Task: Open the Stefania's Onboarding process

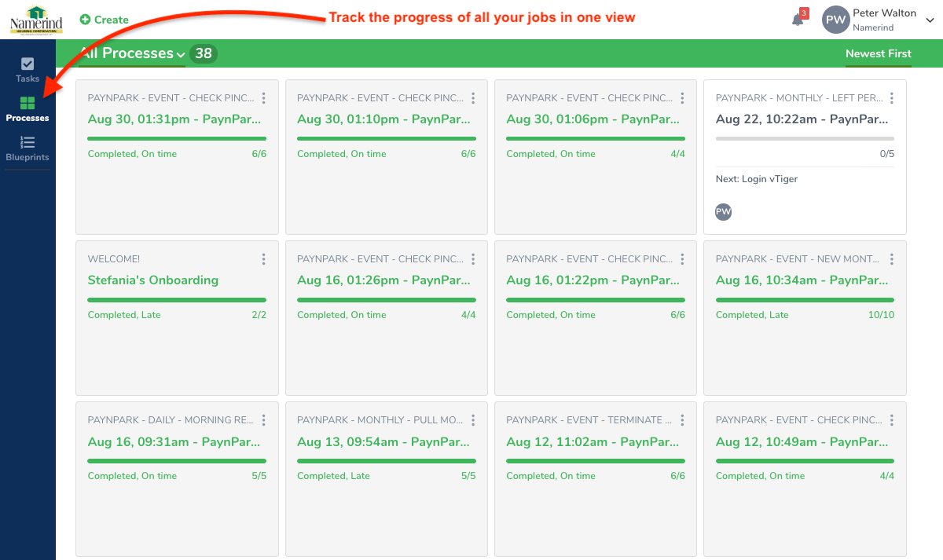Action: (153, 280)
